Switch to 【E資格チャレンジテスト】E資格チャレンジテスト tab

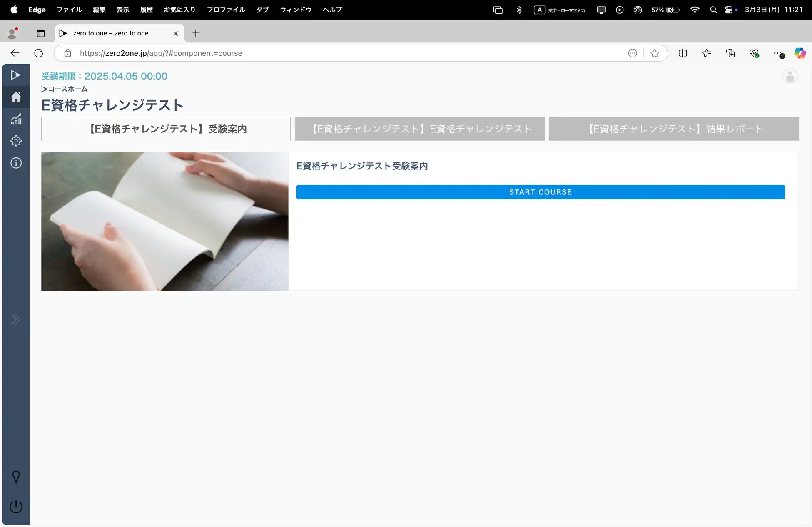(x=420, y=128)
